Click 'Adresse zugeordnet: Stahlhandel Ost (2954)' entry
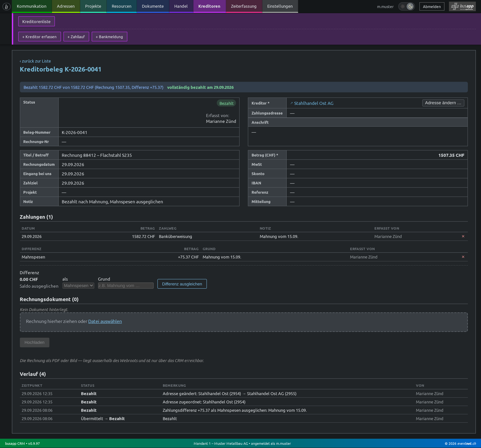 pyautogui.click(x=204, y=402)
